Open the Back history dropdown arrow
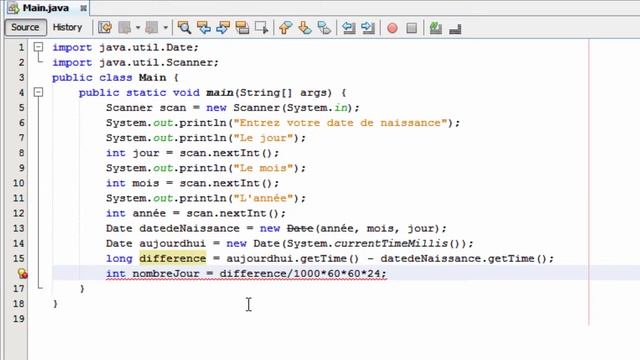 (x=138, y=28)
